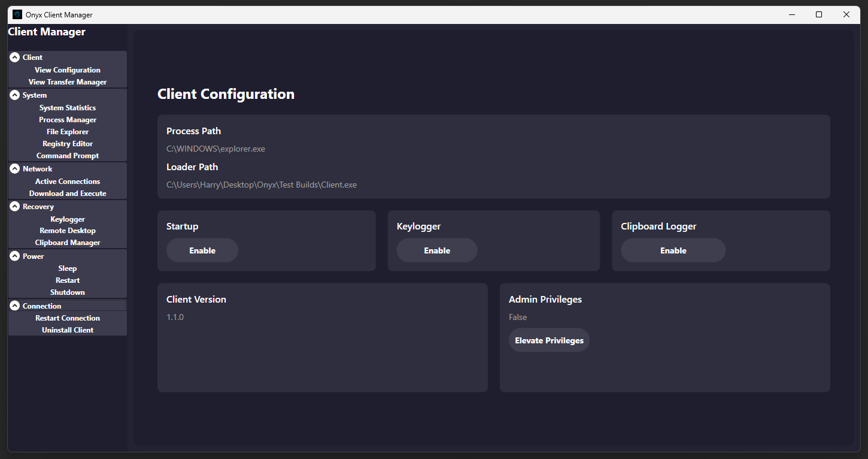Enable the Clipboard Logger
Viewport: 868px width, 459px height.
tap(673, 250)
